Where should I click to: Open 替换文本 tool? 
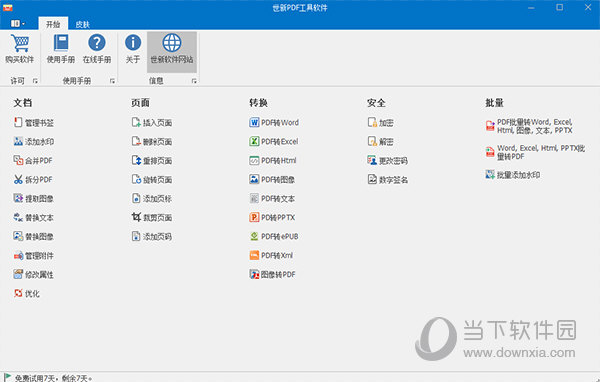click(34, 217)
